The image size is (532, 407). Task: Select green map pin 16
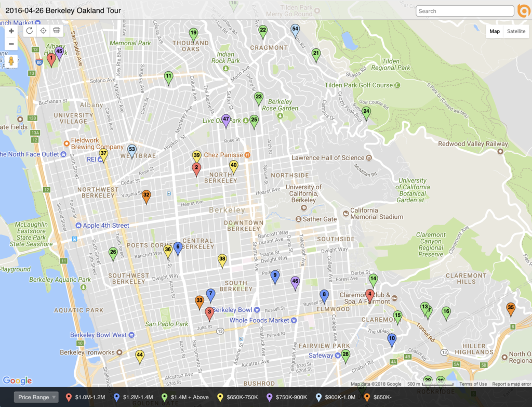point(446,313)
